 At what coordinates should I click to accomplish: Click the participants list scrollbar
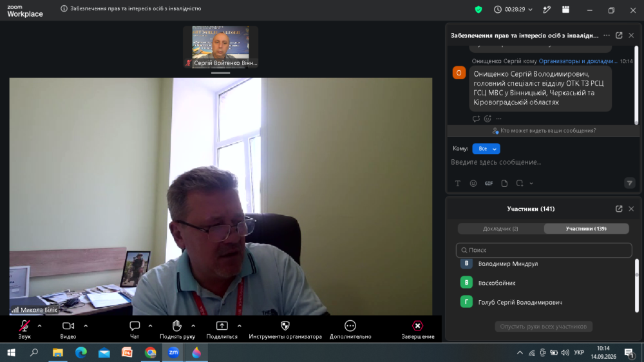[x=637, y=285]
